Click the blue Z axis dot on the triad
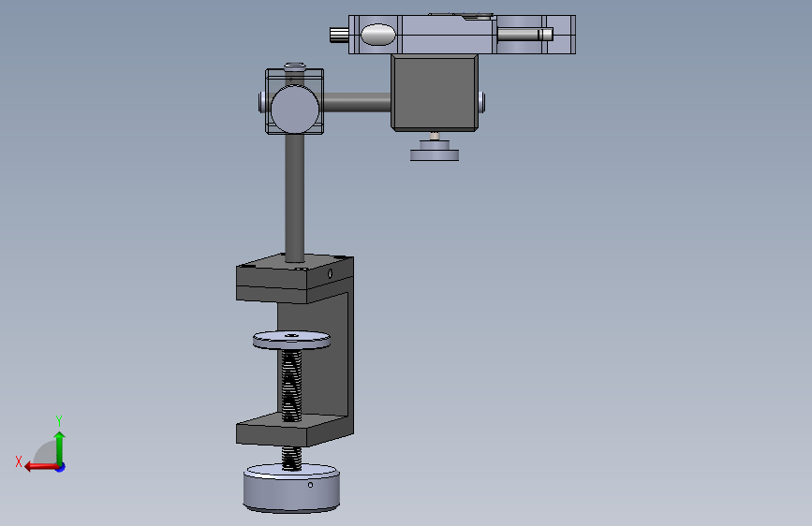Viewport: 812px width, 526px height. tap(61, 467)
